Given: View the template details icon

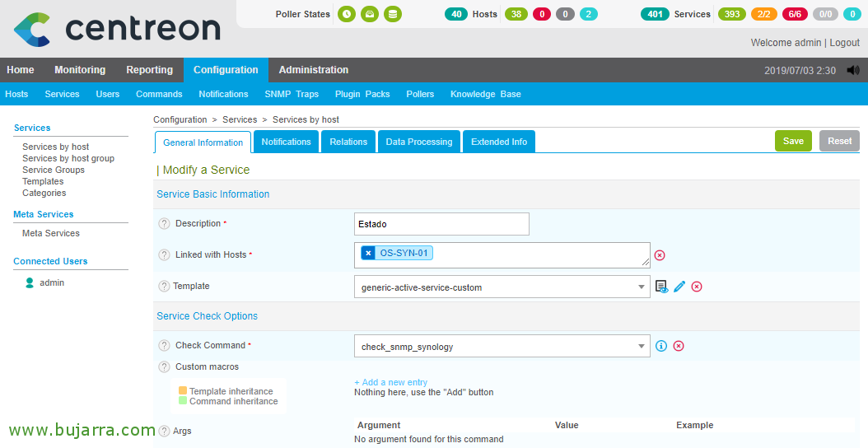Looking at the screenshot, I should tap(661, 287).
